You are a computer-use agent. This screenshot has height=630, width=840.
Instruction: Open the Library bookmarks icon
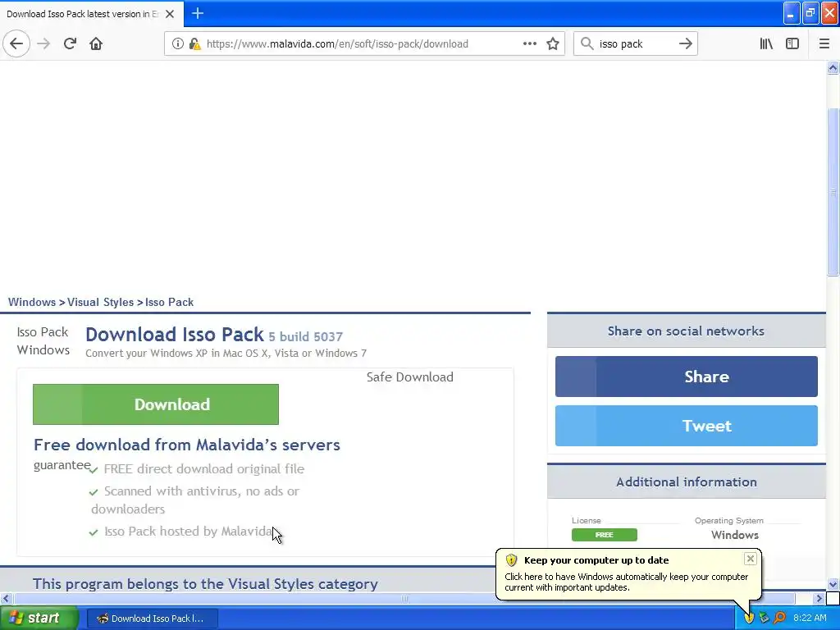(x=766, y=43)
